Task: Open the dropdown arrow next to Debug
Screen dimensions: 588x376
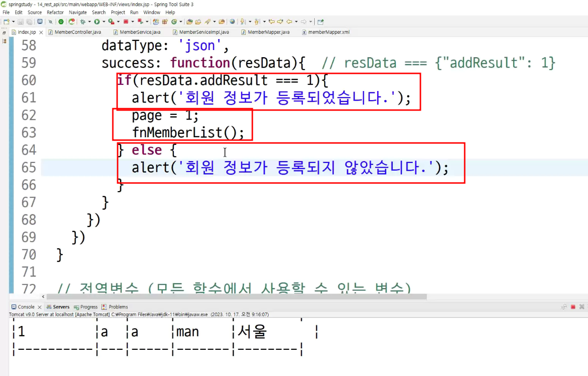Action: click(90, 21)
